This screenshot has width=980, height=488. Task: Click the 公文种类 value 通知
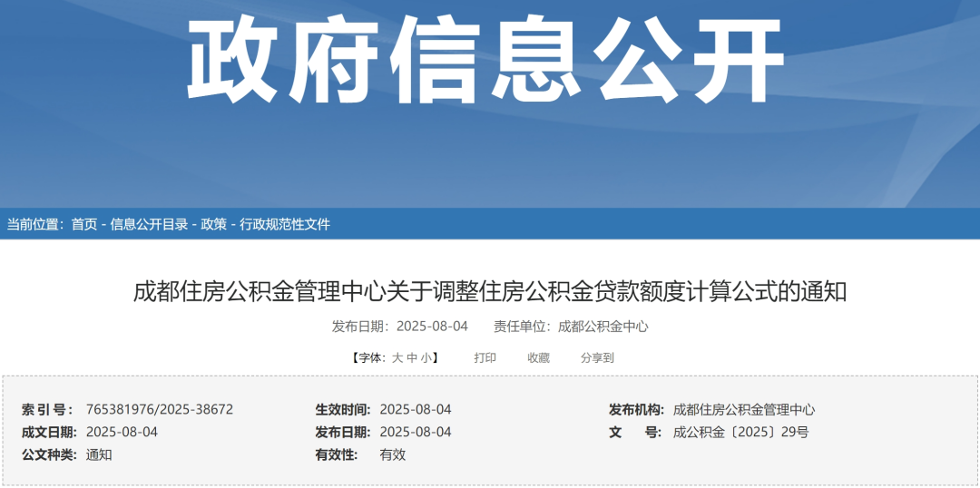(99, 454)
